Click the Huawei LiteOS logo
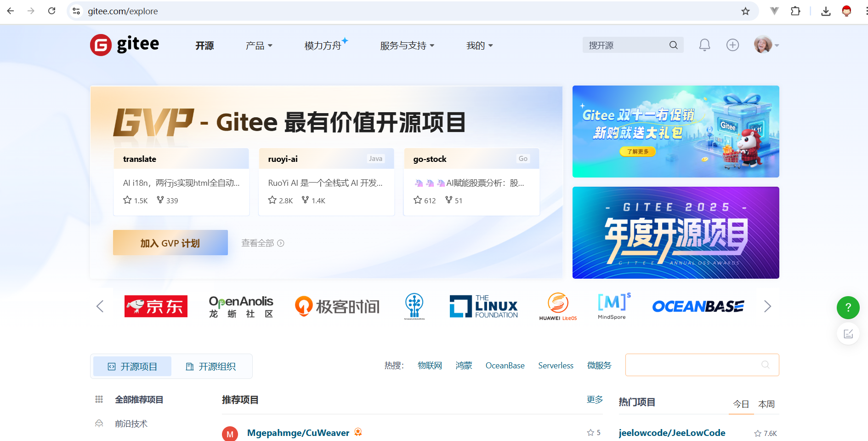 [558, 306]
